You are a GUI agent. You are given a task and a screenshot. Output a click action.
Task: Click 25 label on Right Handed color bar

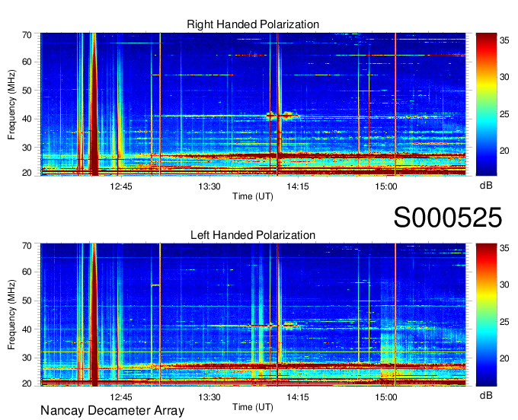[504, 114]
